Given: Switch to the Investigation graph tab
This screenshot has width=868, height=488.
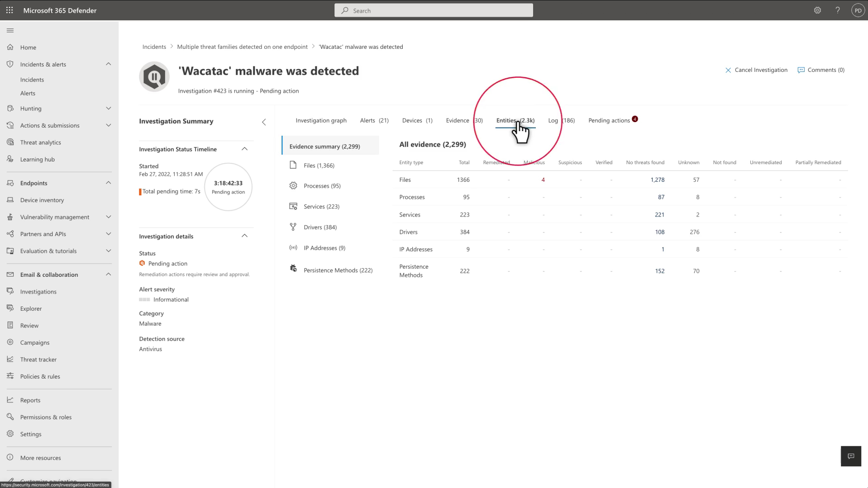Looking at the screenshot, I should click(x=321, y=120).
